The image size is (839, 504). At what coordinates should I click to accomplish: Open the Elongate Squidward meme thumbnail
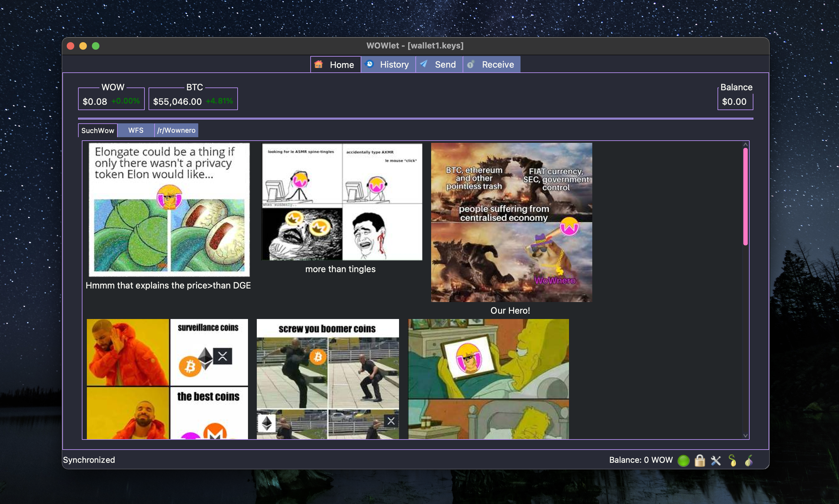click(x=169, y=210)
